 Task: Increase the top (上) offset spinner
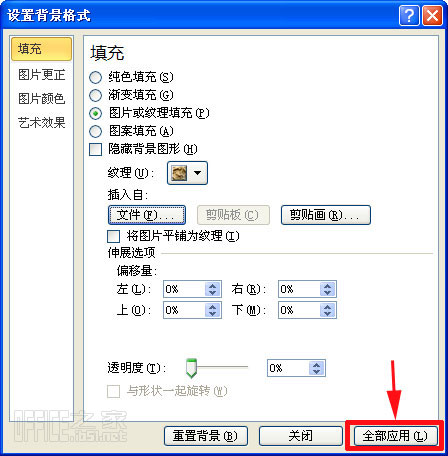213,307
